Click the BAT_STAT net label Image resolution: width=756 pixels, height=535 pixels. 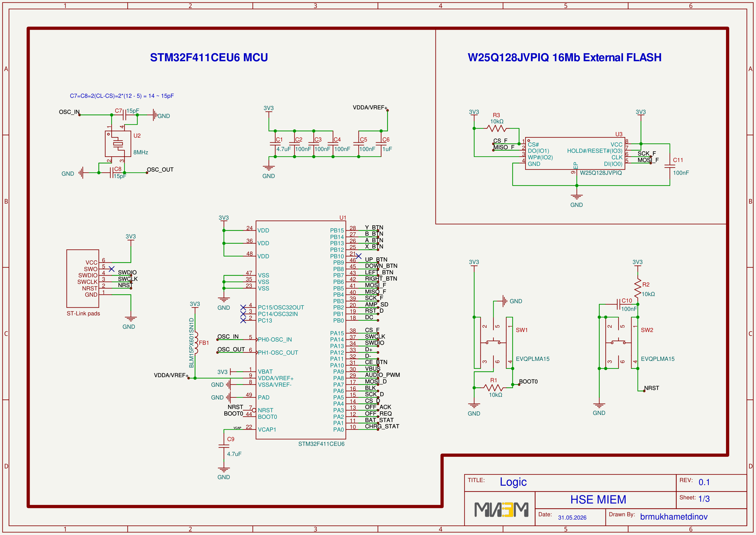379,420
